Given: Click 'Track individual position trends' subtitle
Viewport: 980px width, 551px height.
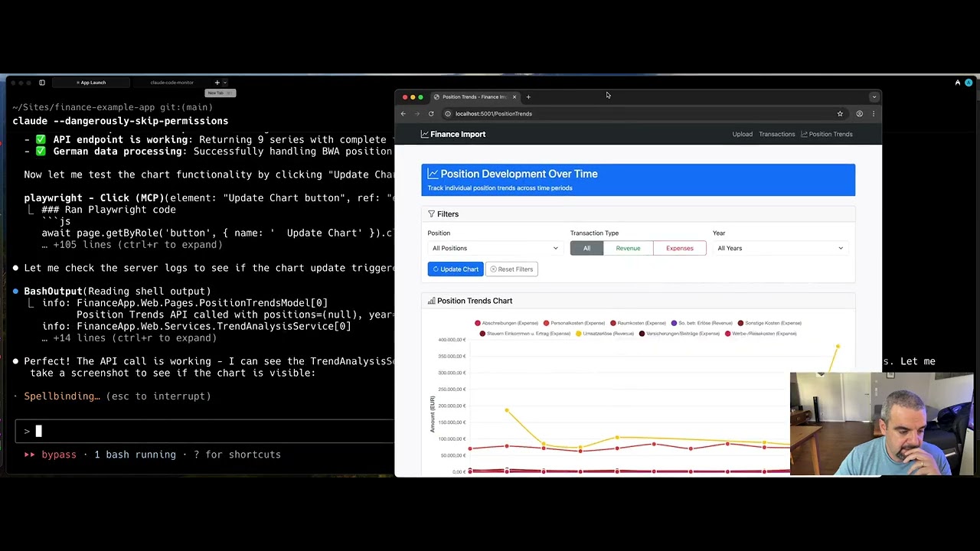Looking at the screenshot, I should tap(500, 188).
